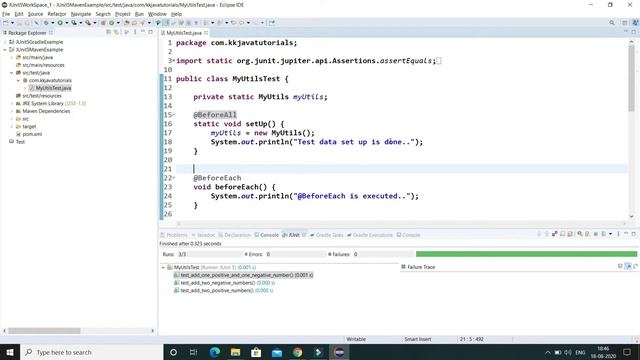Image resolution: width=640 pixels, height=360 pixels.
Task: Switch to the Javadoc tab
Action: [x=203, y=235]
